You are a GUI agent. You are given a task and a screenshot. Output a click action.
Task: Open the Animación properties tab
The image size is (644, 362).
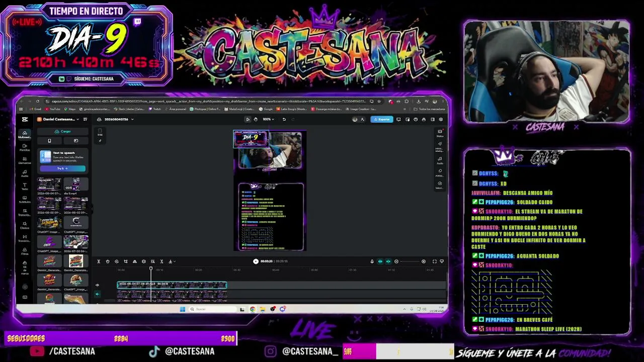coord(440,172)
